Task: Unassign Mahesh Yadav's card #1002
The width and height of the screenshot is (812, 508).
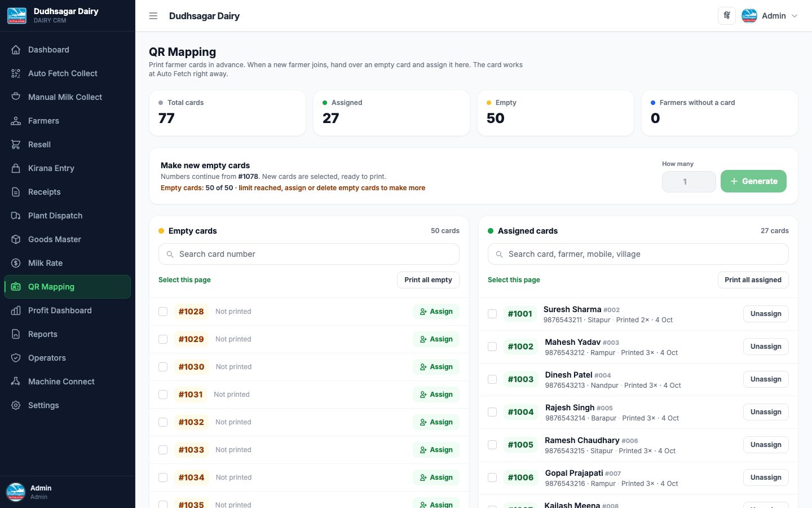Action: (x=766, y=347)
